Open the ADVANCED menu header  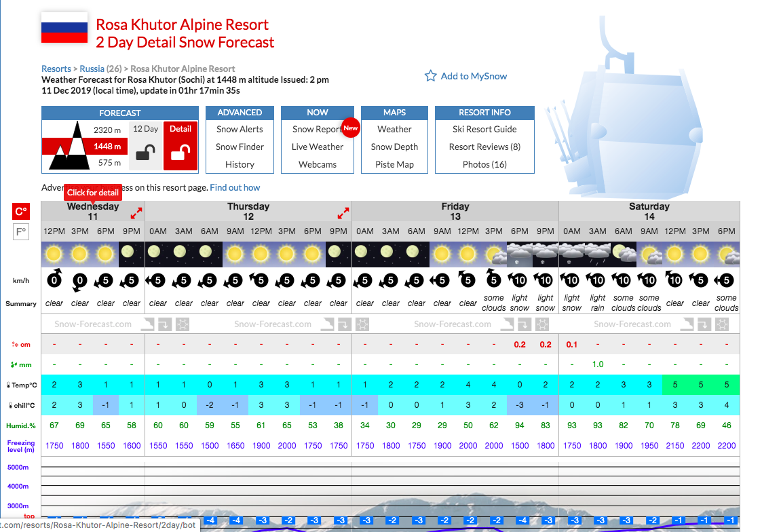tap(240, 112)
